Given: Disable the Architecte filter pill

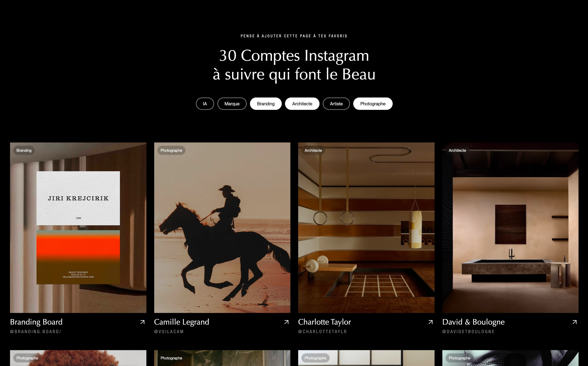Looking at the screenshot, I should 302,104.
